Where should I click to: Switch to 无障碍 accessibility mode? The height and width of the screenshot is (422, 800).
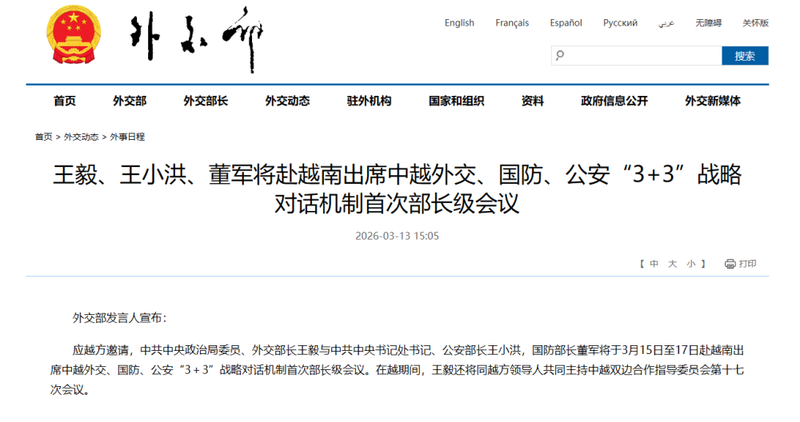coord(714,23)
